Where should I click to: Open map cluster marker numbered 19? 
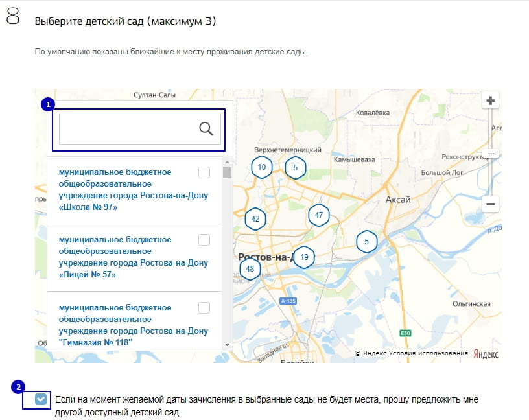coord(304,257)
